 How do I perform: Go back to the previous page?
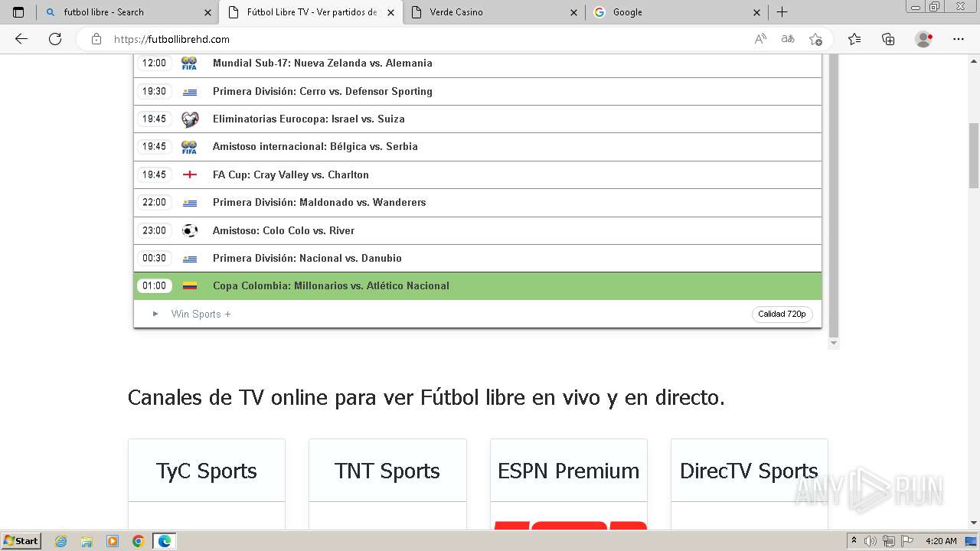[x=21, y=39]
